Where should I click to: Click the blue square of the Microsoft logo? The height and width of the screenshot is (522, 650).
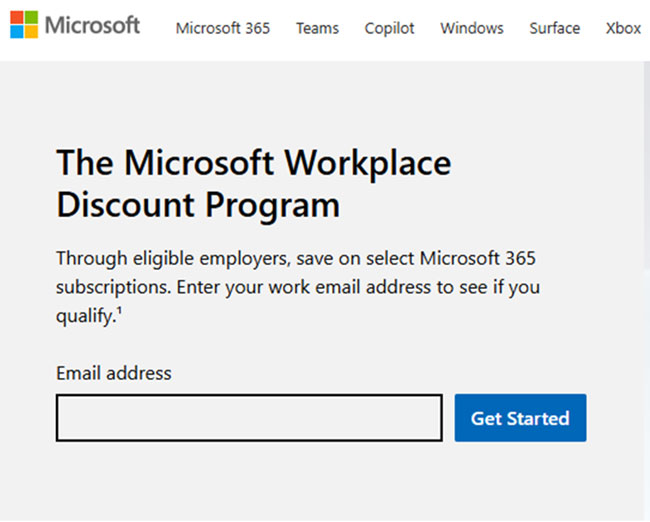click(17, 32)
